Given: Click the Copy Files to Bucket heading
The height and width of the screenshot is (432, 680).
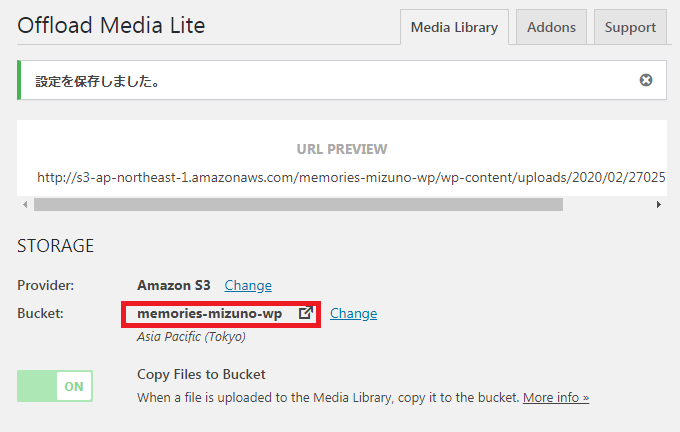Looking at the screenshot, I should coord(201,374).
